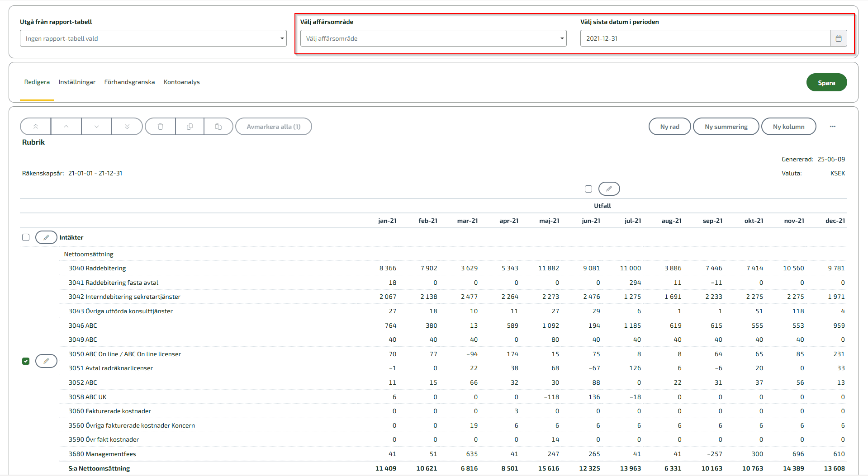Move selected row down one step

(x=97, y=127)
